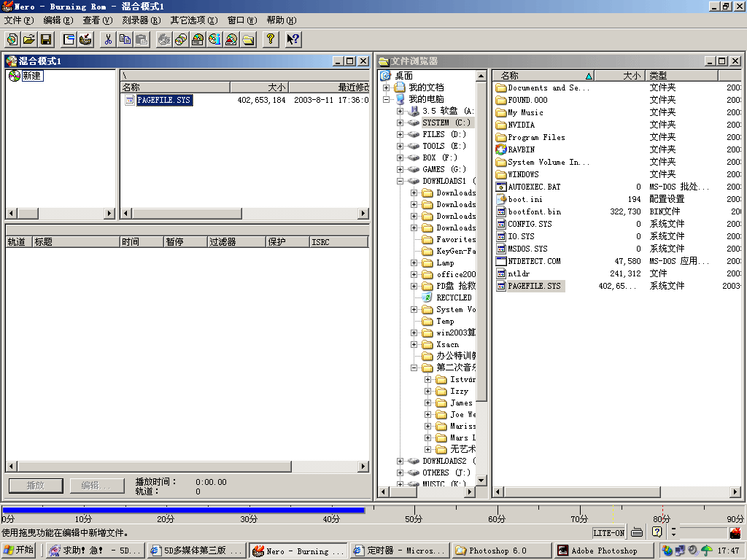The height and width of the screenshot is (560, 747).
Task: Click the question bubble icon in the status bar
Action: click(x=657, y=532)
